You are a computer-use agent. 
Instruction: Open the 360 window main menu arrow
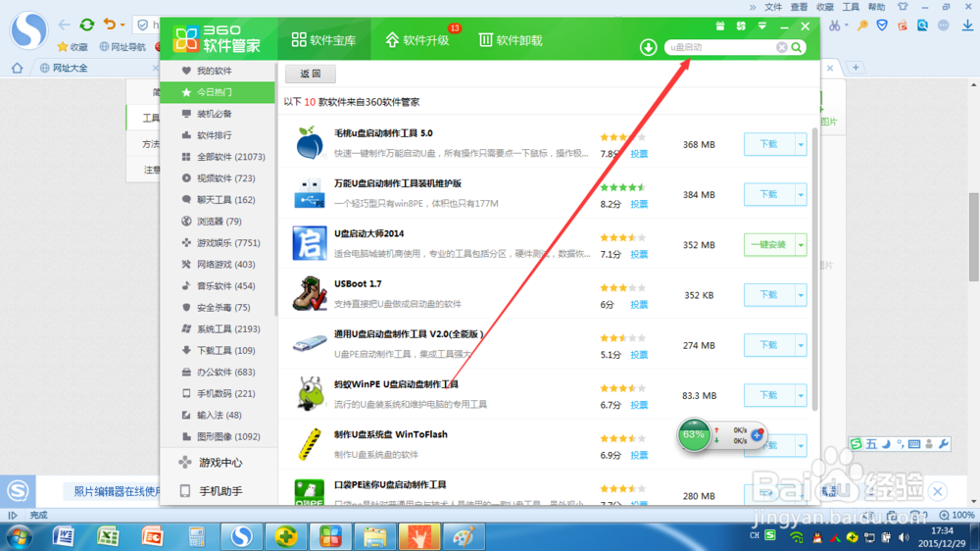pyautogui.click(x=761, y=26)
